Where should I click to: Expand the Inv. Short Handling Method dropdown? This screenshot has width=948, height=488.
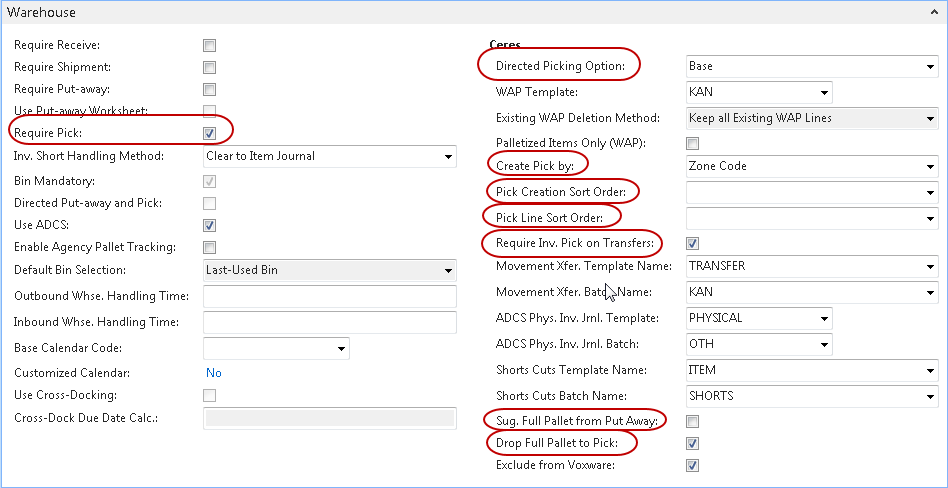(447, 157)
